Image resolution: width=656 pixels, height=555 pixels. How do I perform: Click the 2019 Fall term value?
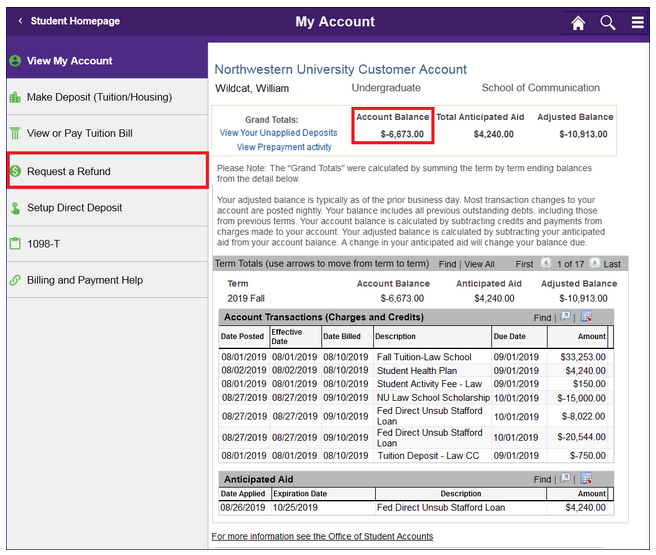coord(246,298)
